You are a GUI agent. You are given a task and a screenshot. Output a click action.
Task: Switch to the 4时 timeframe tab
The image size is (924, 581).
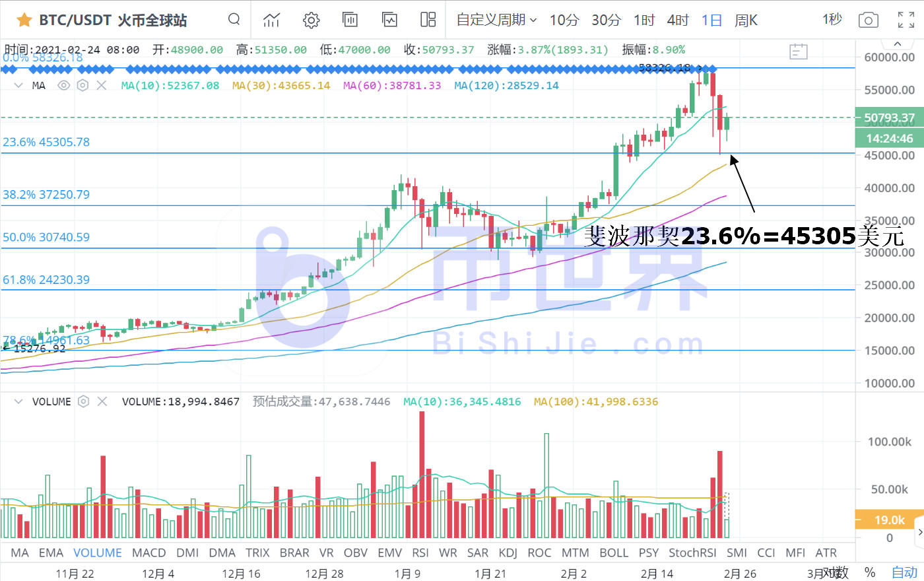[677, 20]
